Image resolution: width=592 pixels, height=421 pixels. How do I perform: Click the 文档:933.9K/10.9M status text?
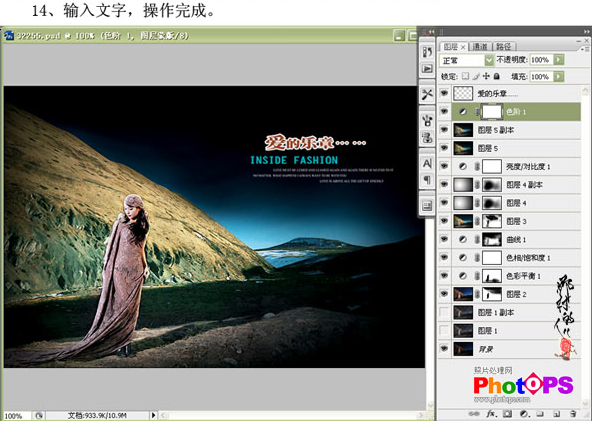click(x=97, y=415)
